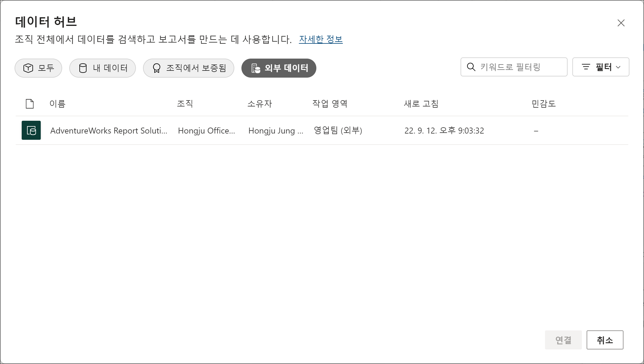Click the cylinder icon on 내 데이터
This screenshot has width=644, height=364.
click(83, 68)
